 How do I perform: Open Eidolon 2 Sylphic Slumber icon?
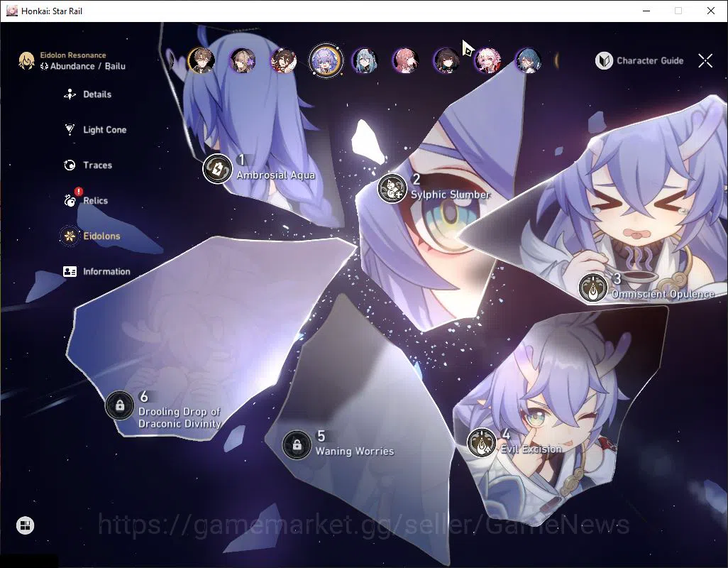pyautogui.click(x=392, y=189)
